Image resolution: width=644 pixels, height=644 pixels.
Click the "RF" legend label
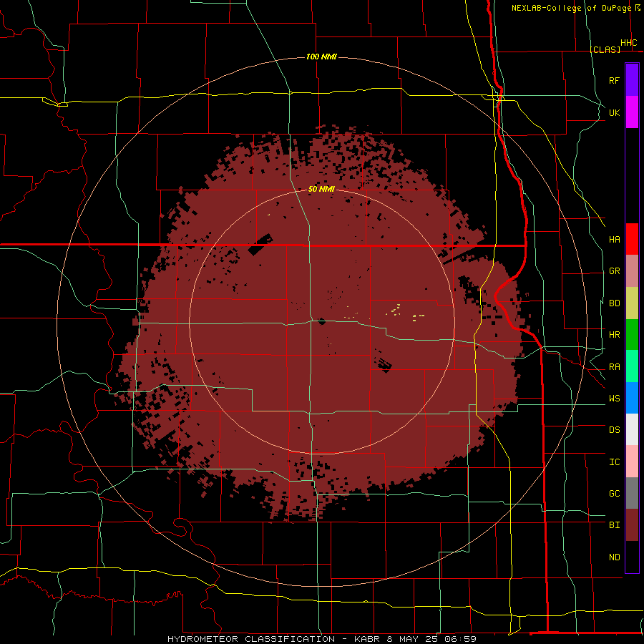(x=614, y=80)
